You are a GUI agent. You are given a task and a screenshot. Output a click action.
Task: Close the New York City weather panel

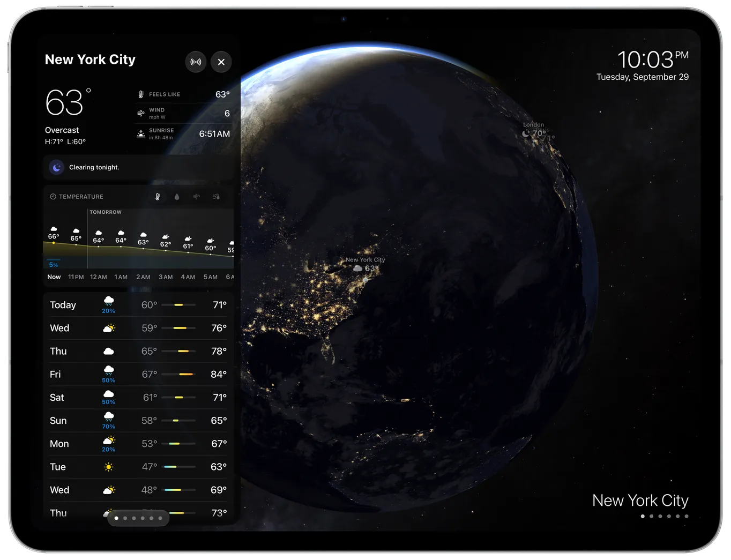tap(221, 62)
